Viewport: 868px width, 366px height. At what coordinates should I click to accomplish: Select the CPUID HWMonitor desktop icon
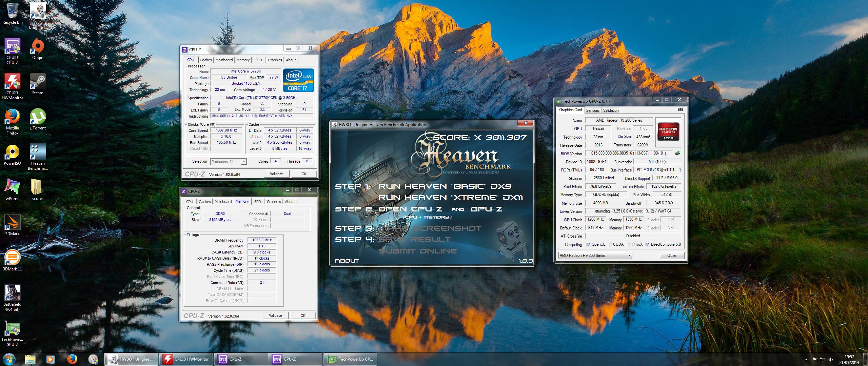12,86
